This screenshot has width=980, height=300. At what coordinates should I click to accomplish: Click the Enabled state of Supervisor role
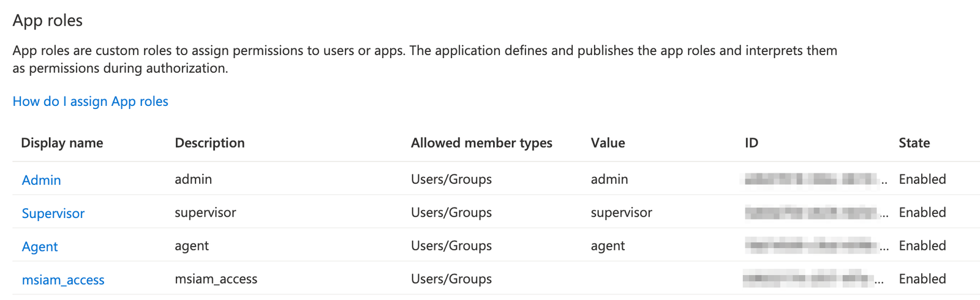coord(922,212)
